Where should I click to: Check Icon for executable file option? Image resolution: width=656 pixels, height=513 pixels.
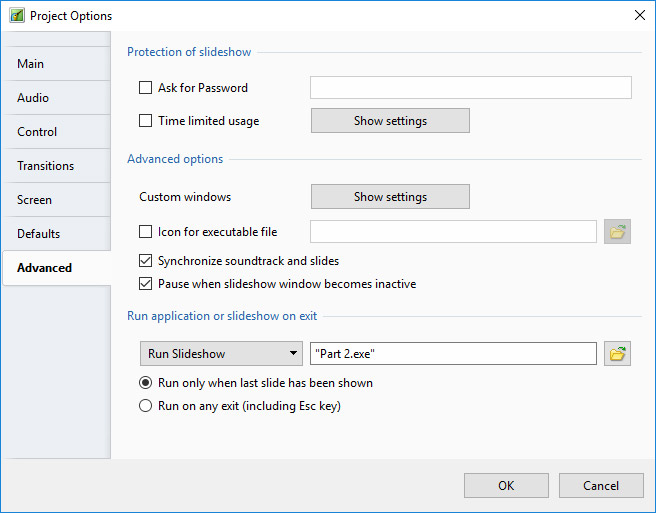tap(146, 232)
